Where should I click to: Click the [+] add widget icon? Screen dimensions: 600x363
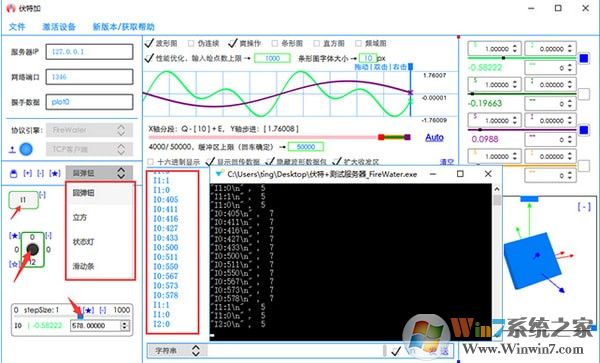point(28,173)
